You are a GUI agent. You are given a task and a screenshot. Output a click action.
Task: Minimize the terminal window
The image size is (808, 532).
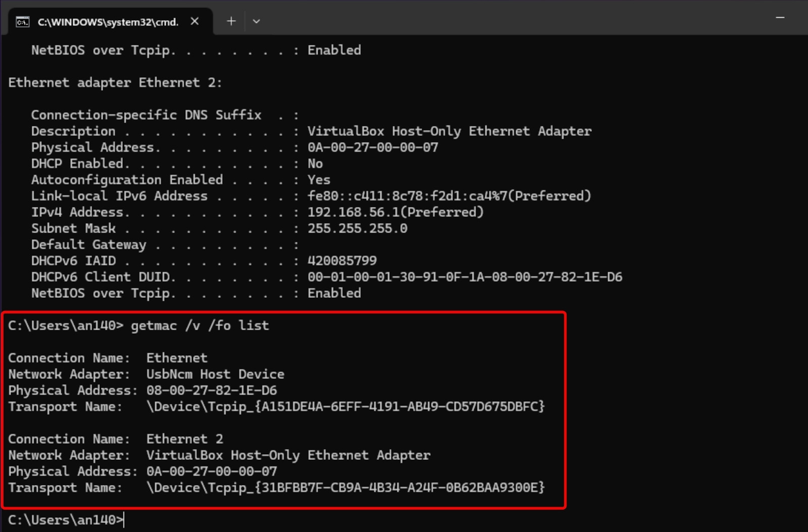[780, 18]
